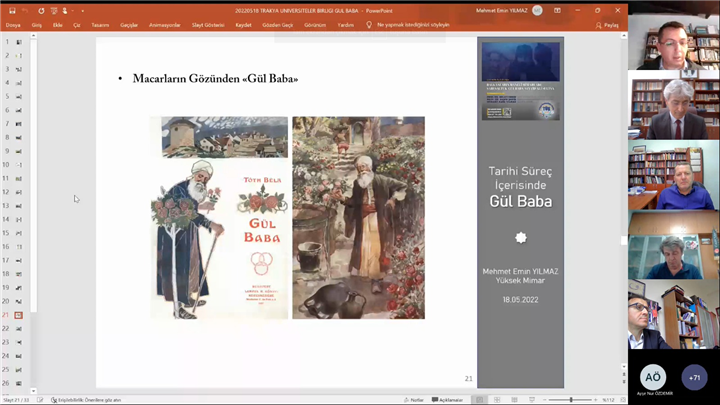Select the rose garden painting image on slide
Image resolution: width=720 pixels, height=405 pixels.
coord(359,218)
